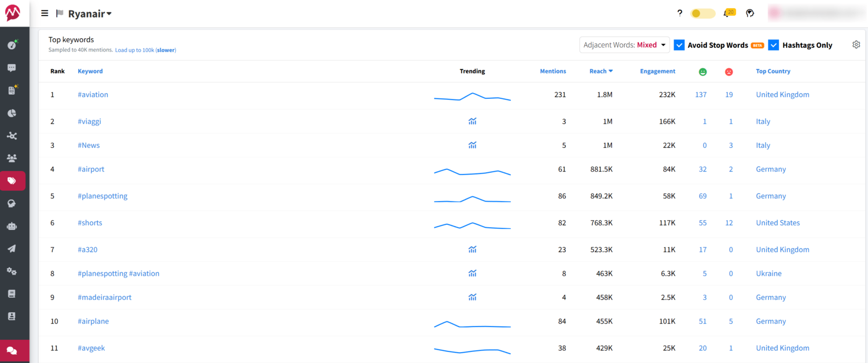Image resolution: width=868 pixels, height=363 pixels.
Task: Click the trending chart icon for #News
Action: [472, 145]
